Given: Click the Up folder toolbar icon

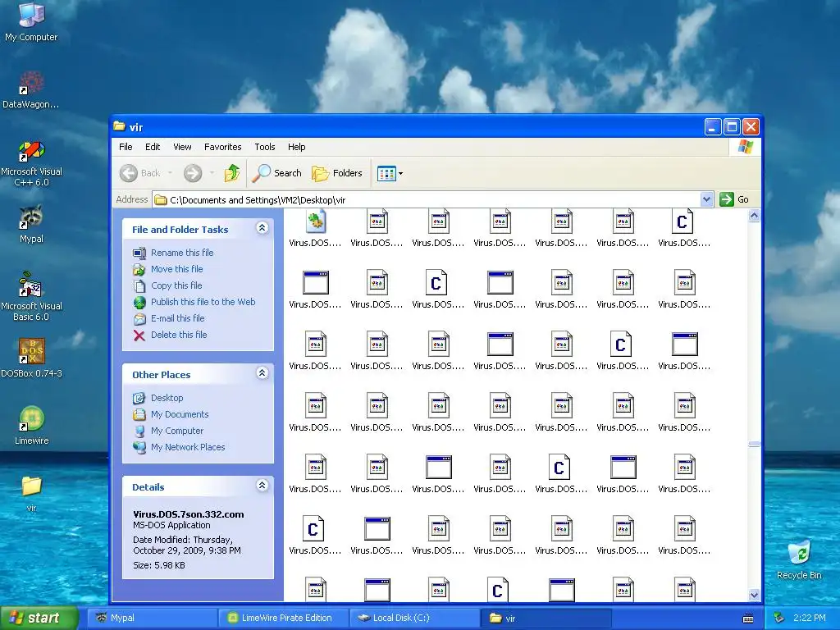Looking at the screenshot, I should point(231,173).
